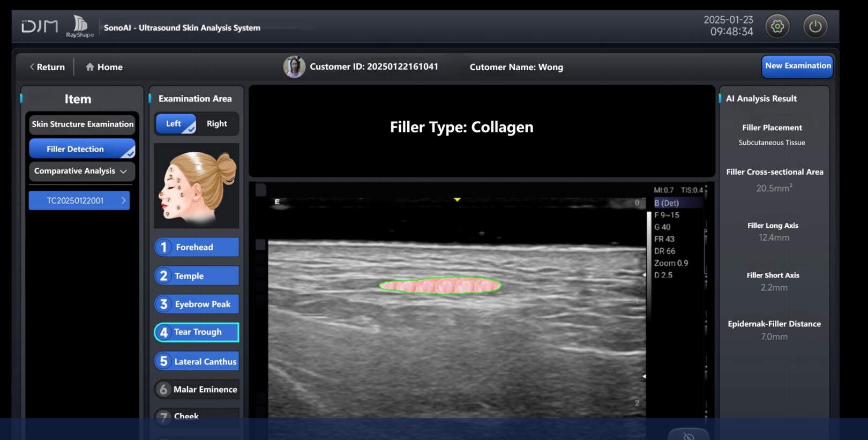Viewport: 868px width, 440px height.
Task: Click the power button icon
Action: pyautogui.click(x=815, y=26)
